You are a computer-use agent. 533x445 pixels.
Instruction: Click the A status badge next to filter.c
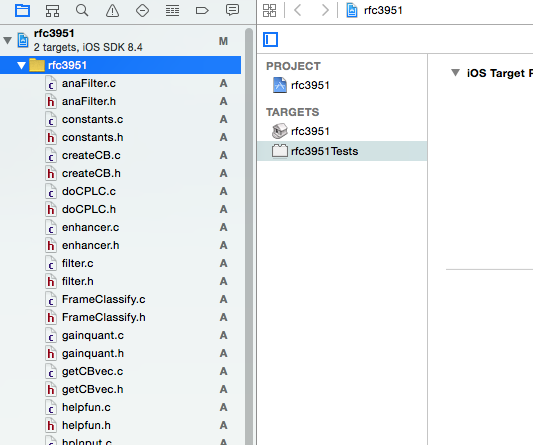click(x=223, y=263)
